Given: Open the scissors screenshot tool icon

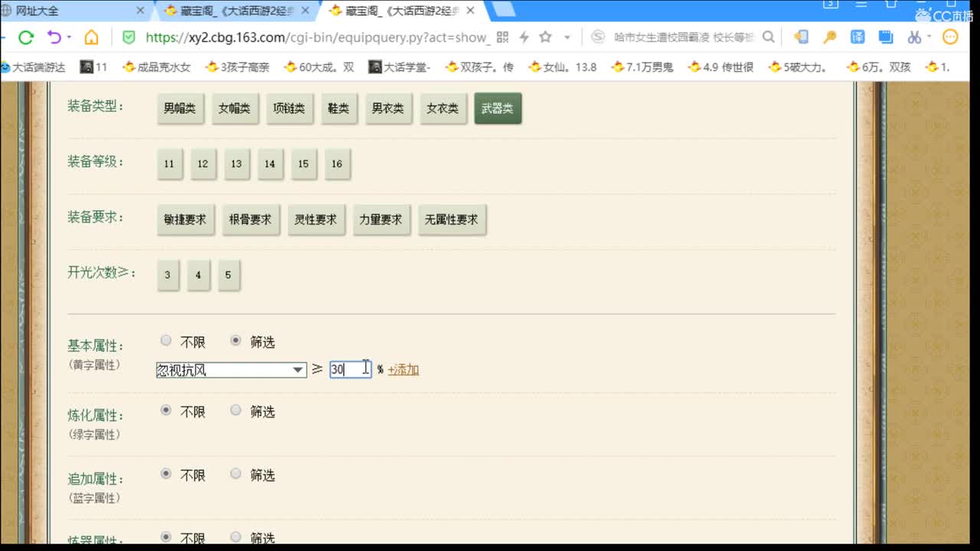Looking at the screenshot, I should pos(914,37).
